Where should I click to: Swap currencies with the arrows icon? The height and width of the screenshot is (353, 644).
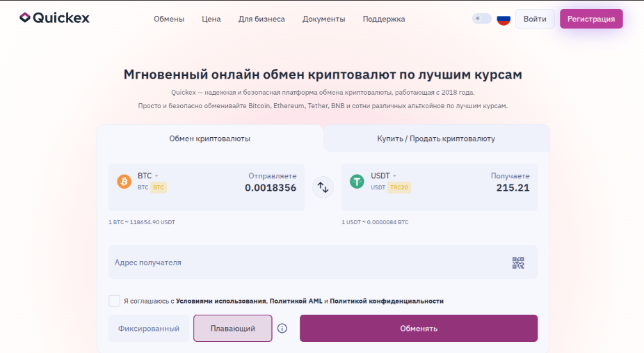(x=323, y=187)
